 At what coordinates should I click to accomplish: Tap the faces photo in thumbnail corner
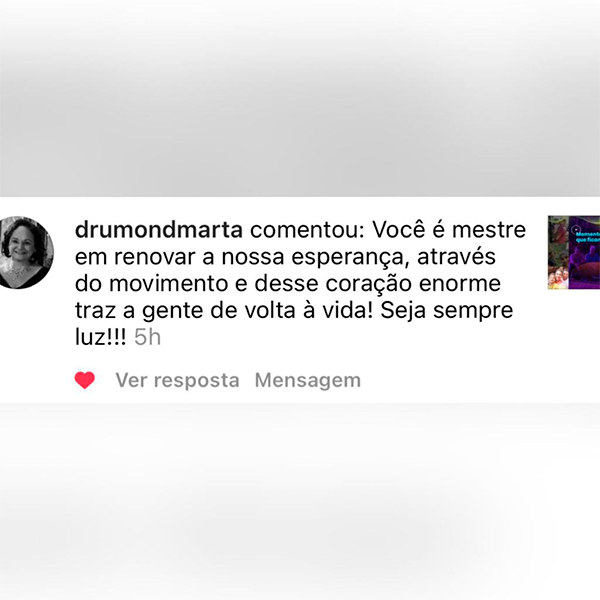(559, 278)
